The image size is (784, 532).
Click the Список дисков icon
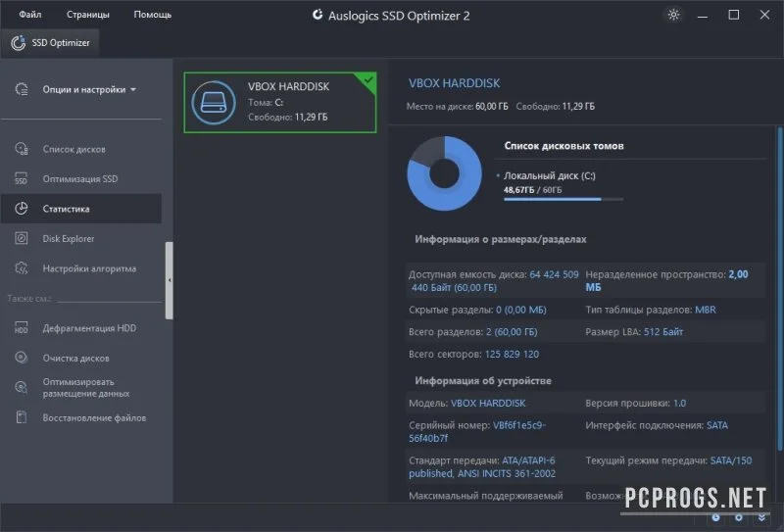21,149
